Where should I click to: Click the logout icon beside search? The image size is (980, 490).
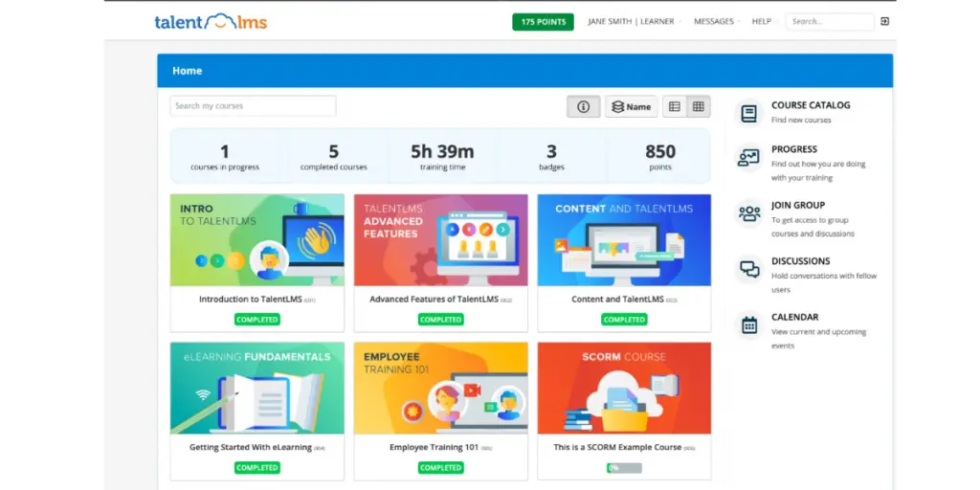pyautogui.click(x=884, y=21)
